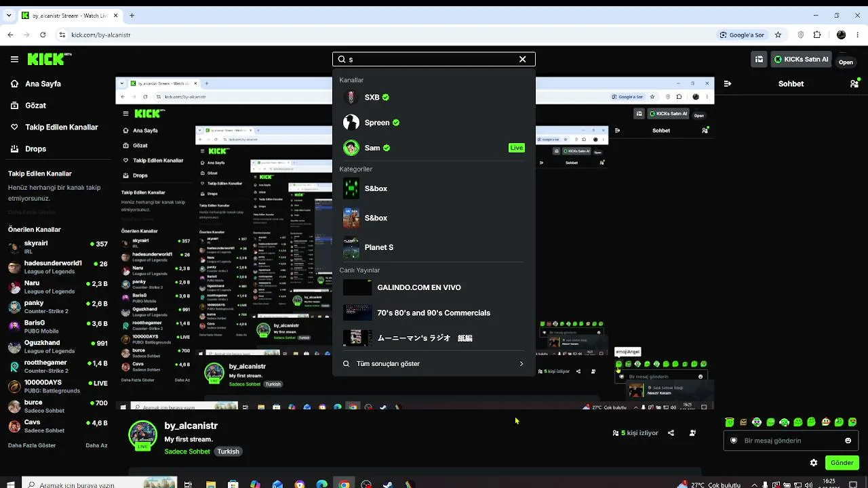Clear the search box with X
Screen dimensions: 868x488
(x=522, y=60)
